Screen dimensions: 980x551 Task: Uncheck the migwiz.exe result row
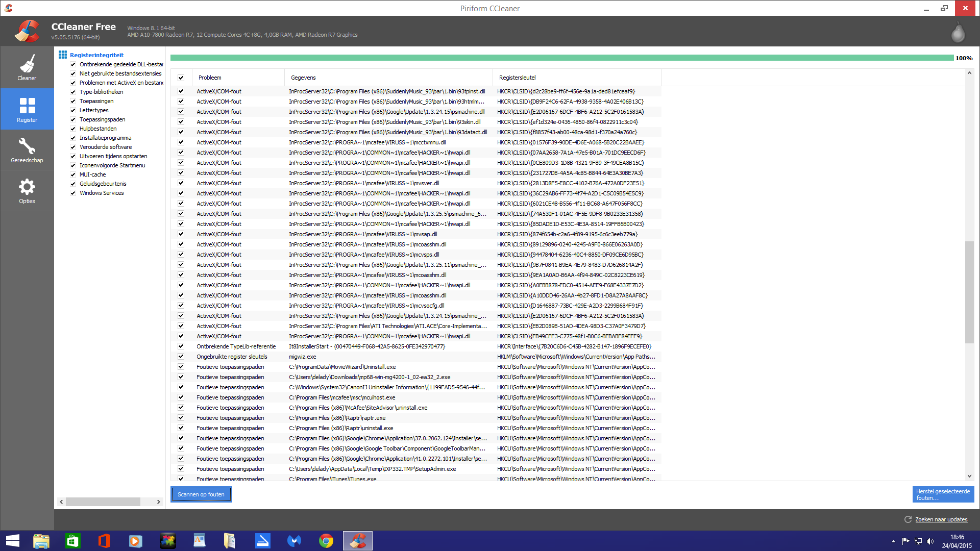(x=181, y=357)
